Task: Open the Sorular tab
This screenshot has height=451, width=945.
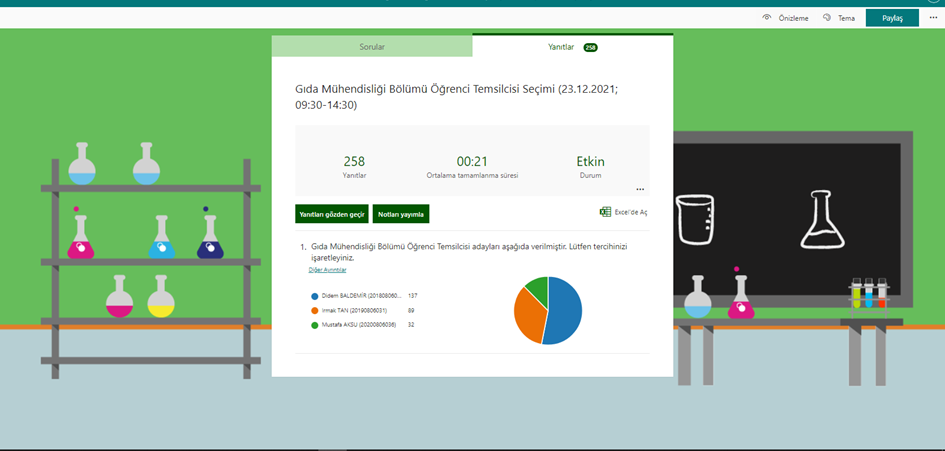Action: 372,46
